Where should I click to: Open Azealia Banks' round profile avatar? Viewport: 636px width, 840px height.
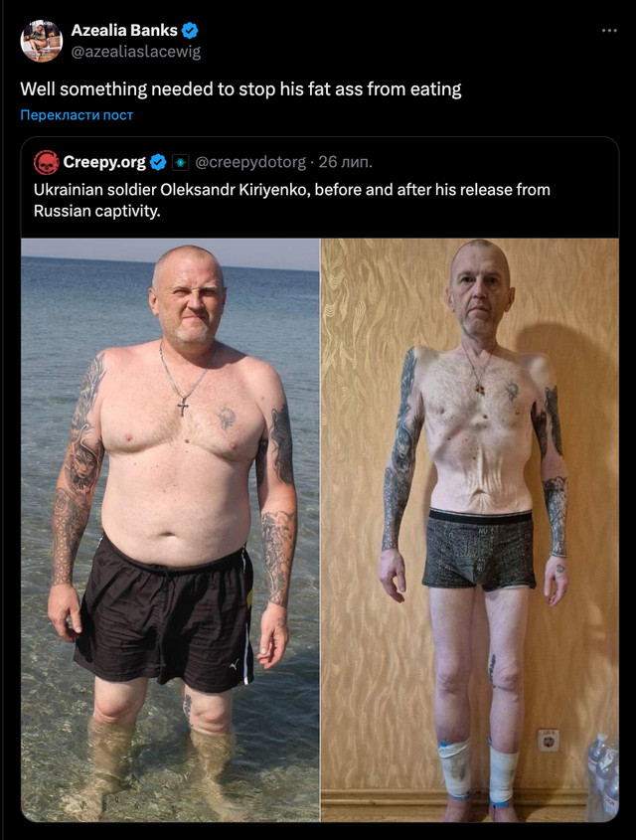(x=41, y=41)
